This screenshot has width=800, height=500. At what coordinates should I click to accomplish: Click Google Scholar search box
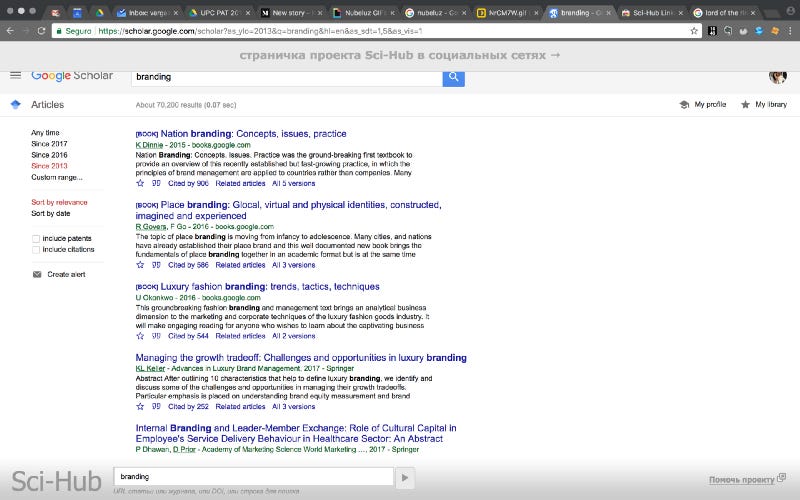tap(287, 78)
